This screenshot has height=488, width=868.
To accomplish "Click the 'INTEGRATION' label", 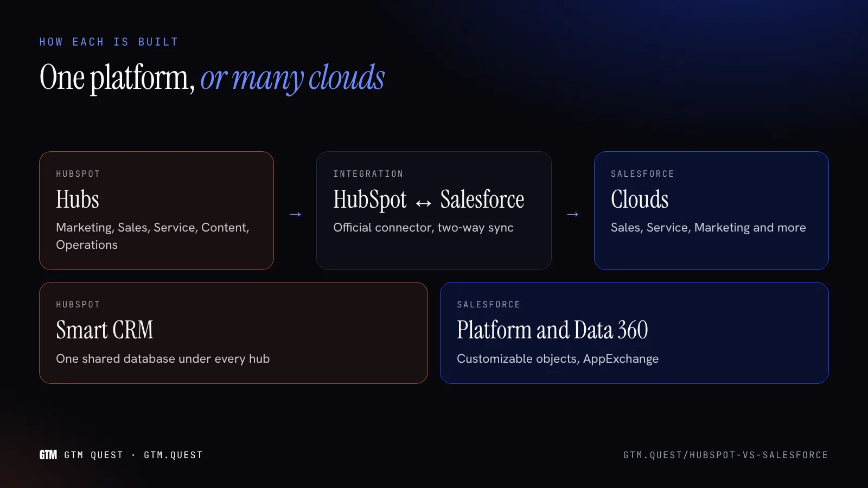I will click(368, 174).
